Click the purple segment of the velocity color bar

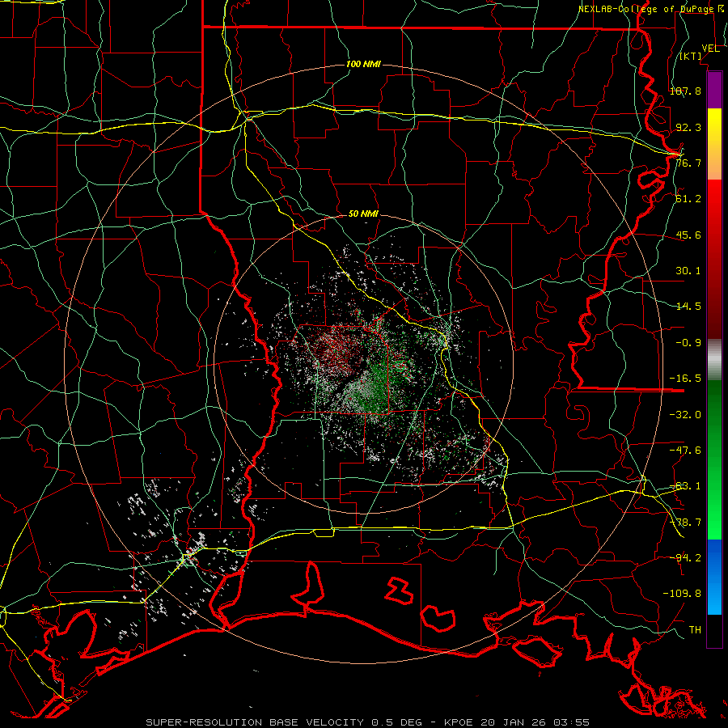point(714,90)
